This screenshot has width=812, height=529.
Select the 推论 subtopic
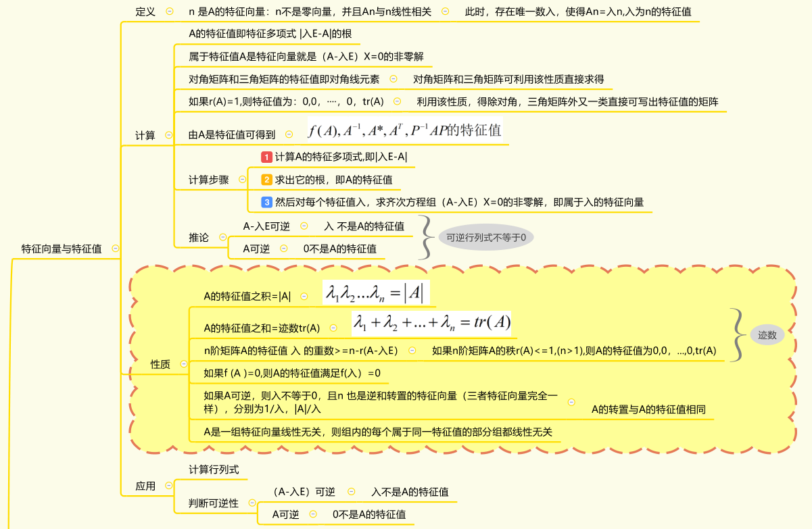click(199, 238)
